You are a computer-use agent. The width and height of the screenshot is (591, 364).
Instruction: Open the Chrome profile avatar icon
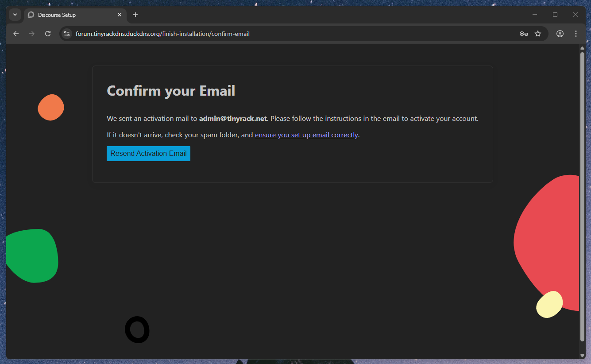point(560,34)
